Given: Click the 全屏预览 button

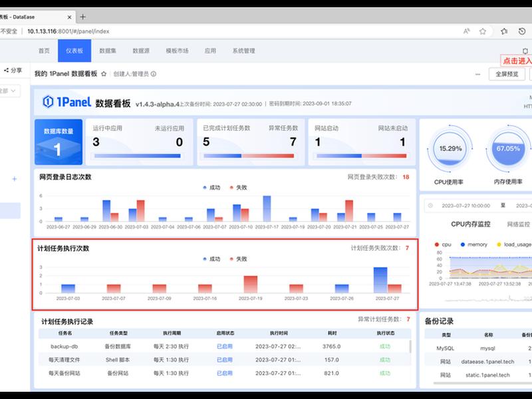Looking at the screenshot, I should 507,74.
